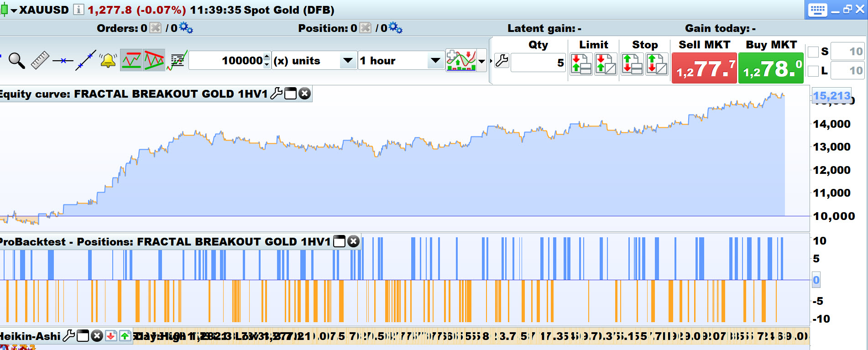This screenshot has height=350, width=868.
Task: Expand the 1 hour timeframe dropdown
Action: click(x=435, y=61)
